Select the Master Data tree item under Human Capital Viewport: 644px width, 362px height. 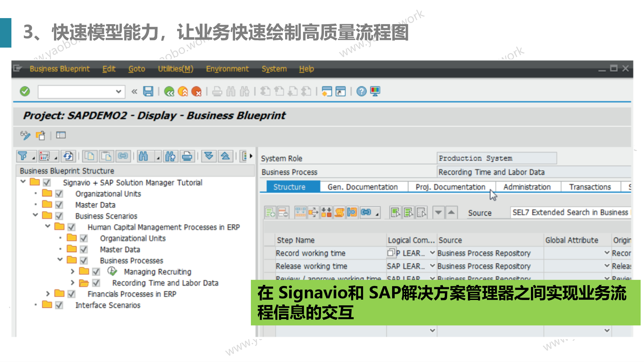(x=120, y=249)
